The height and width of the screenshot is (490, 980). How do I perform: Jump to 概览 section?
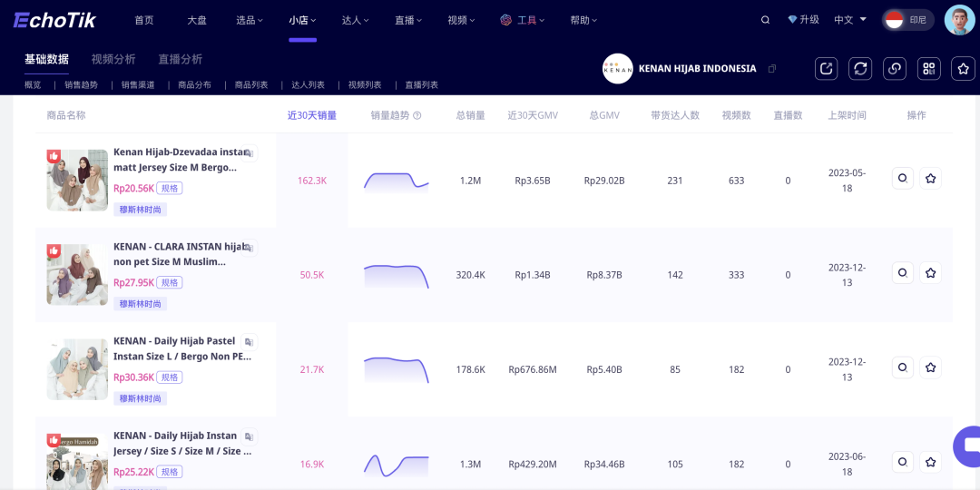tap(33, 85)
